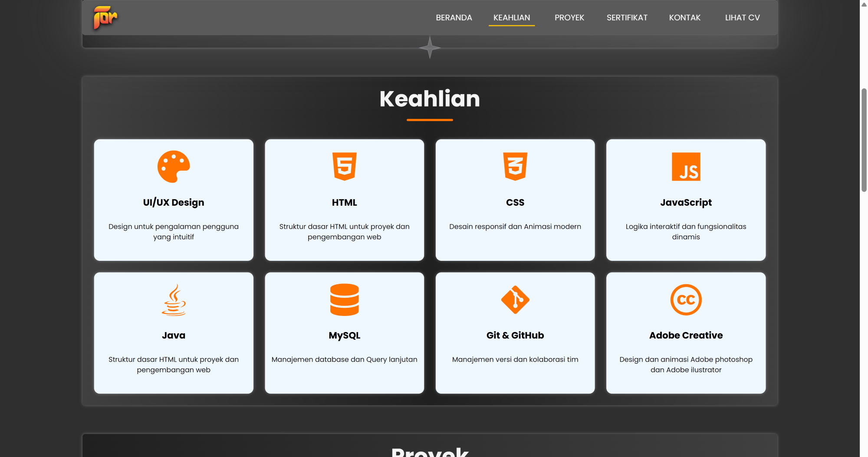Click the JavaScript JS square icon
Screen dimensions: 868x457
pyautogui.click(x=686, y=167)
